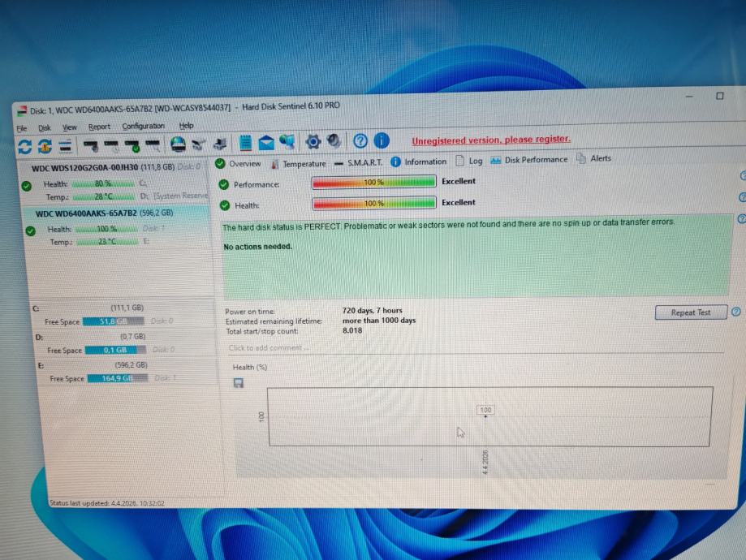Open the Report menu
Screen dimensions: 746x560
99,127
